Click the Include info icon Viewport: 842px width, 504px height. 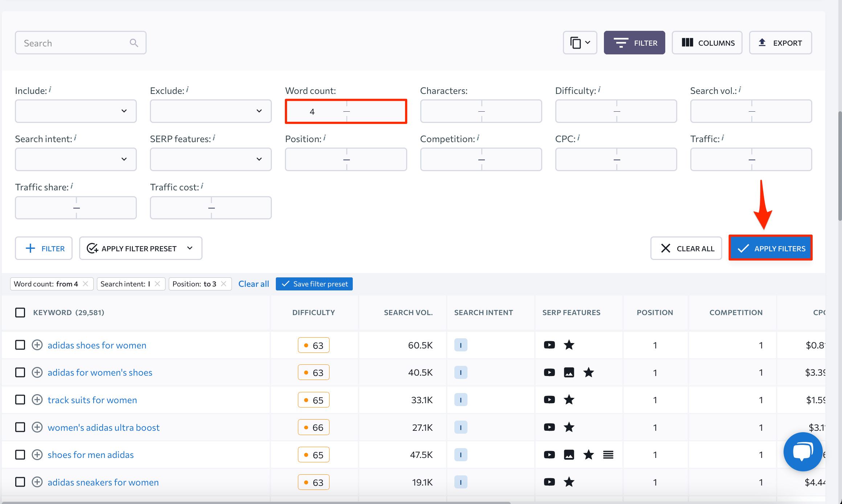(x=50, y=89)
